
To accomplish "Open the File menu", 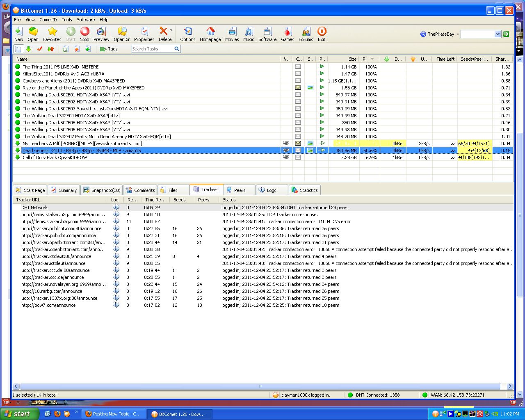I will tap(17, 20).
